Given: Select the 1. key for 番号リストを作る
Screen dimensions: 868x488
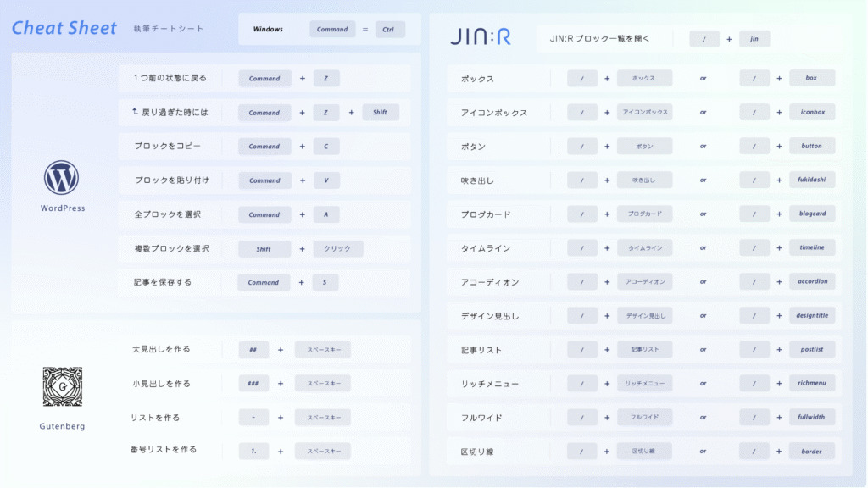Looking at the screenshot, I should 253,452.
